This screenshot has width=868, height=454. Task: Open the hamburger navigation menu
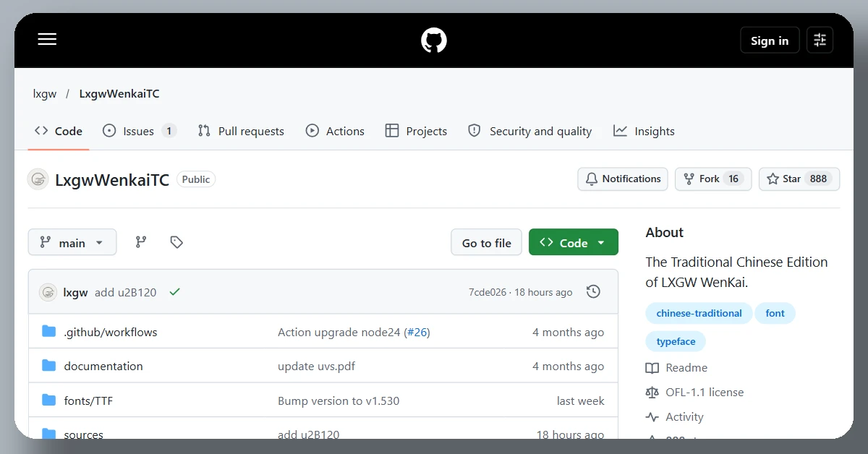click(47, 40)
